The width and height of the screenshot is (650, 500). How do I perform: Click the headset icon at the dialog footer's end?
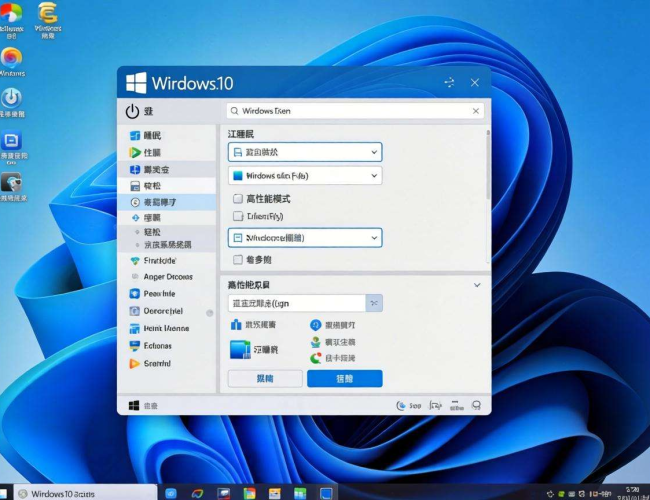click(476, 405)
